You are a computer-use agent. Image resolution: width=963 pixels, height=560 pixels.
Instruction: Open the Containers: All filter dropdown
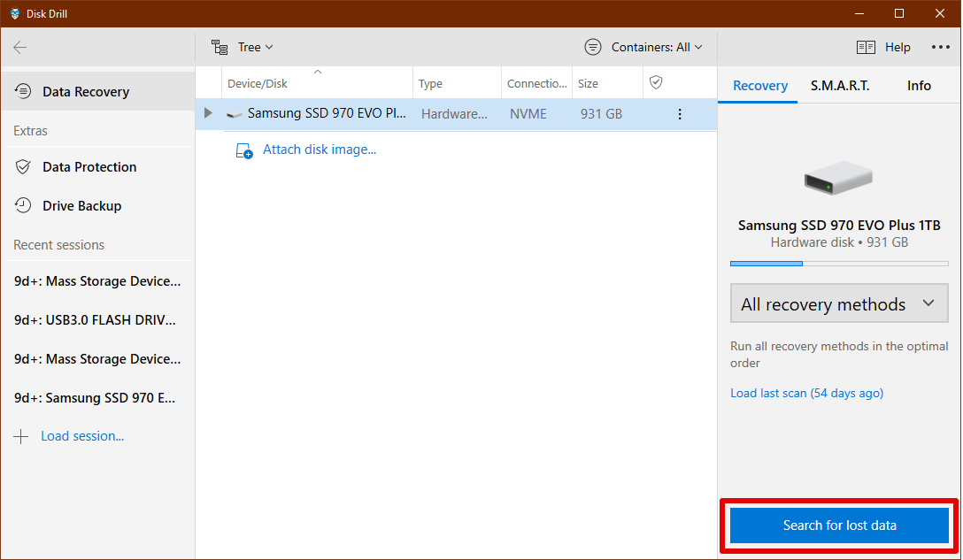point(643,47)
